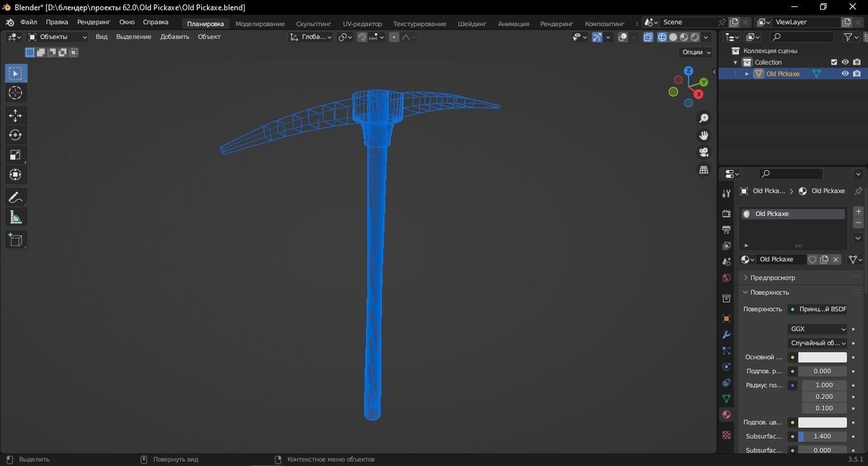Open Scene properties tab
The height and width of the screenshot is (466, 868).
726,261
